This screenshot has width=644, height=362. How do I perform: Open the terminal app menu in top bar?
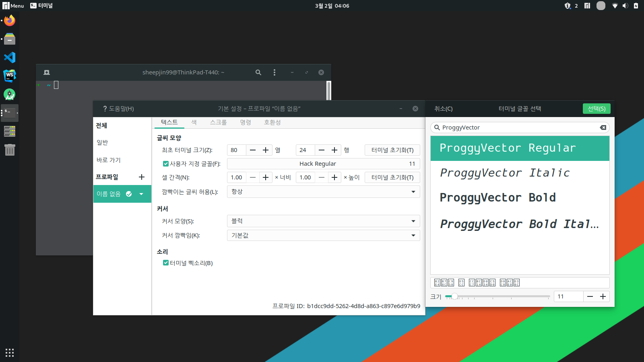(x=41, y=6)
